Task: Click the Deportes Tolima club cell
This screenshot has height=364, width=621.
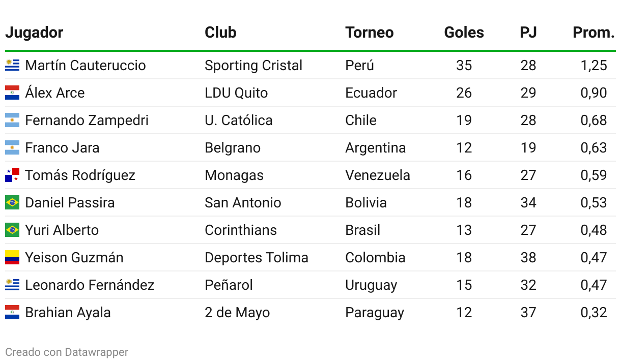Action: (256, 257)
